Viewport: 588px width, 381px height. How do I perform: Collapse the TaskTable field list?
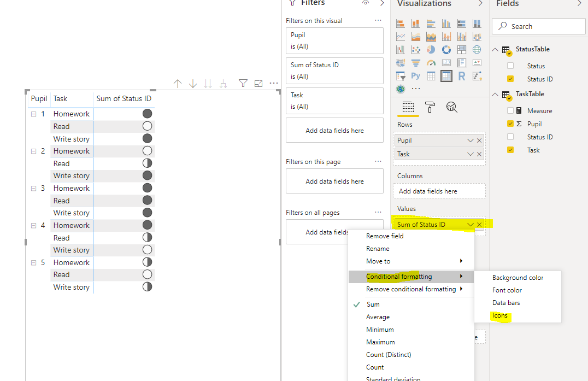496,95
